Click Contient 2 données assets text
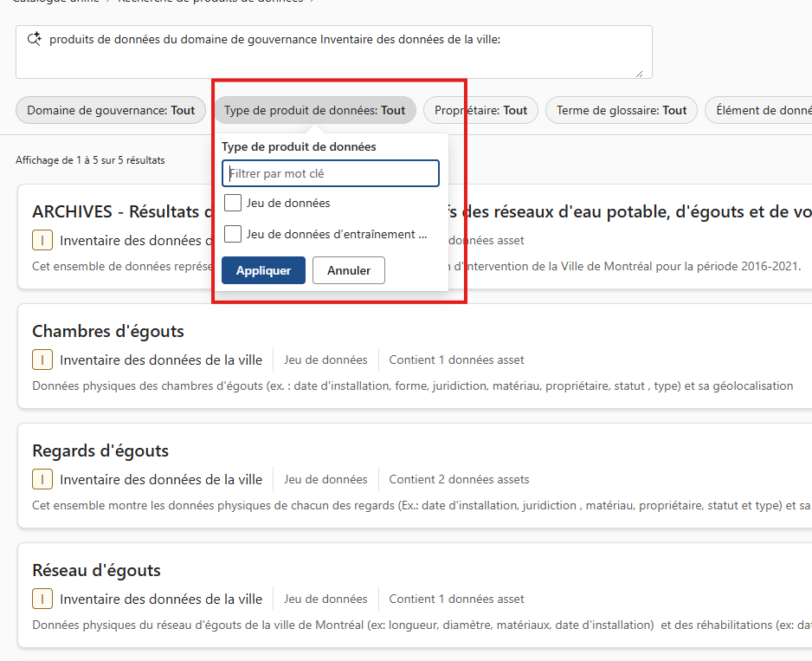The width and height of the screenshot is (812, 661). point(460,480)
